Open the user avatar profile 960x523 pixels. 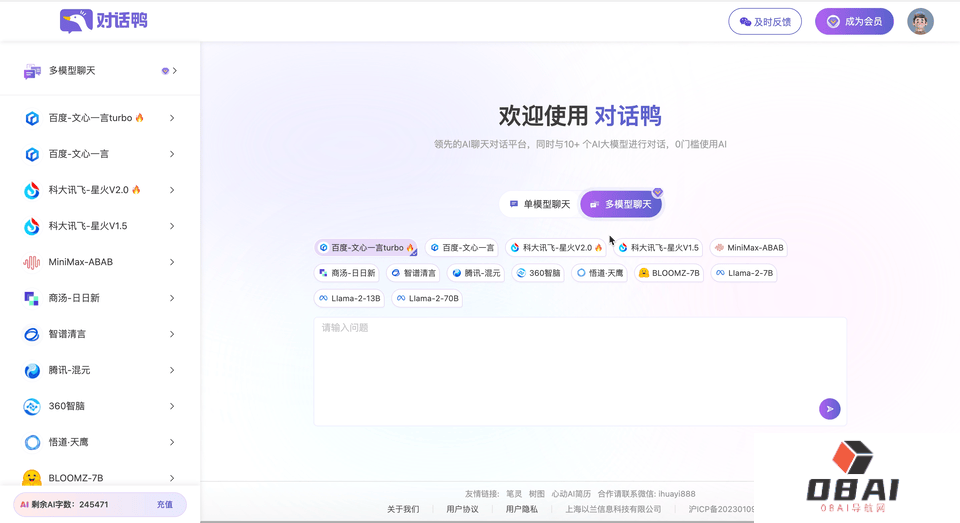[920, 21]
